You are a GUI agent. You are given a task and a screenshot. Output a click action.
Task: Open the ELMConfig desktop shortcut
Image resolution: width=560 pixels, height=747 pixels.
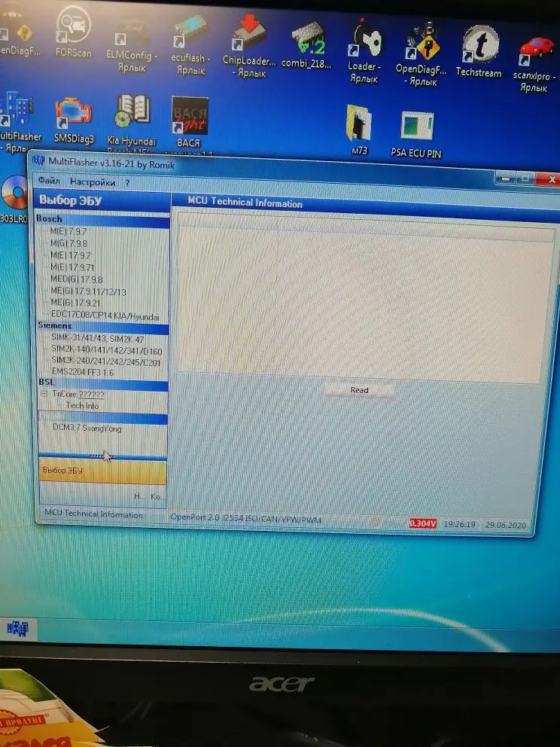coord(131,44)
